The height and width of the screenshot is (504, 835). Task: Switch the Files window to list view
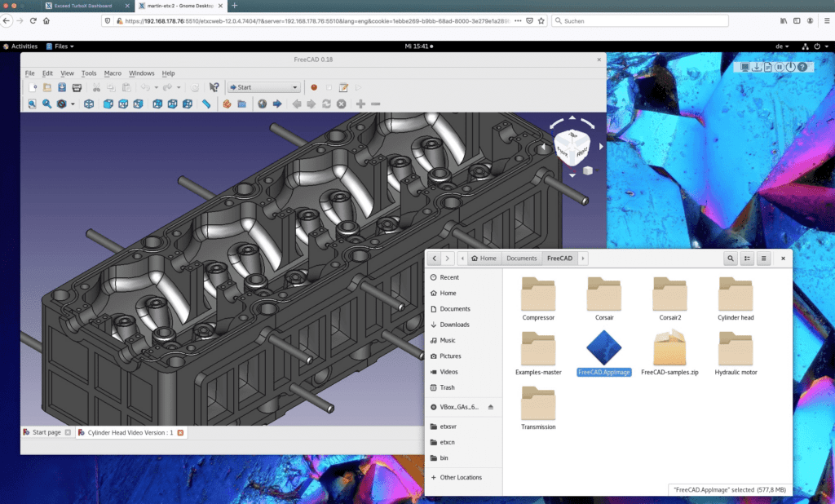[x=747, y=258]
